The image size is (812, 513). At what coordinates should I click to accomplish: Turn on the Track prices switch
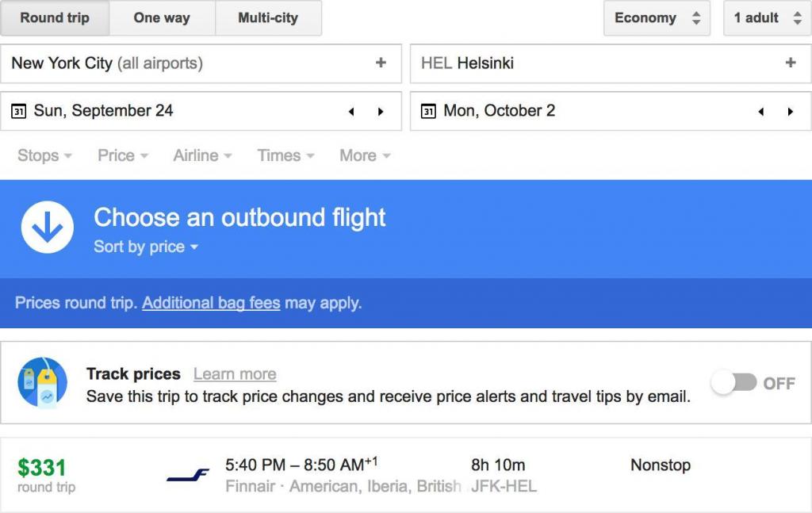click(734, 383)
